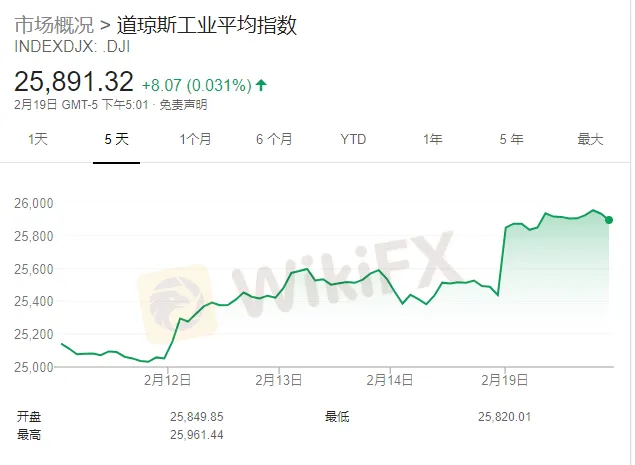Viewport: 635px width, 465px height.
Task: Open the 市场概况 breadcrumb link
Action: 54,25
